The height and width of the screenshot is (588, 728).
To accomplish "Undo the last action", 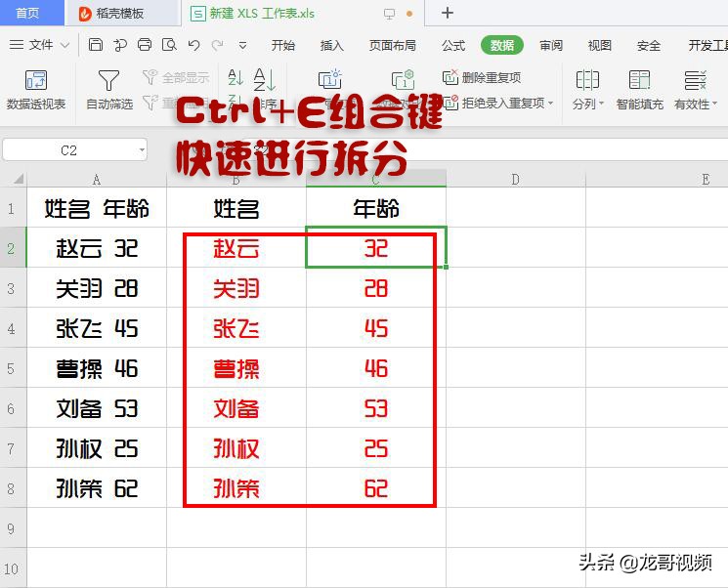I will click(x=193, y=45).
